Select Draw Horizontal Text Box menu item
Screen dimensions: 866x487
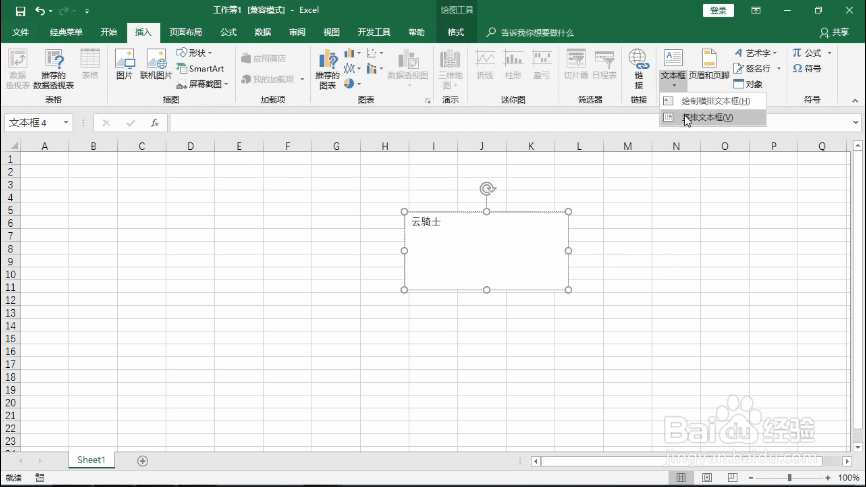(712, 101)
